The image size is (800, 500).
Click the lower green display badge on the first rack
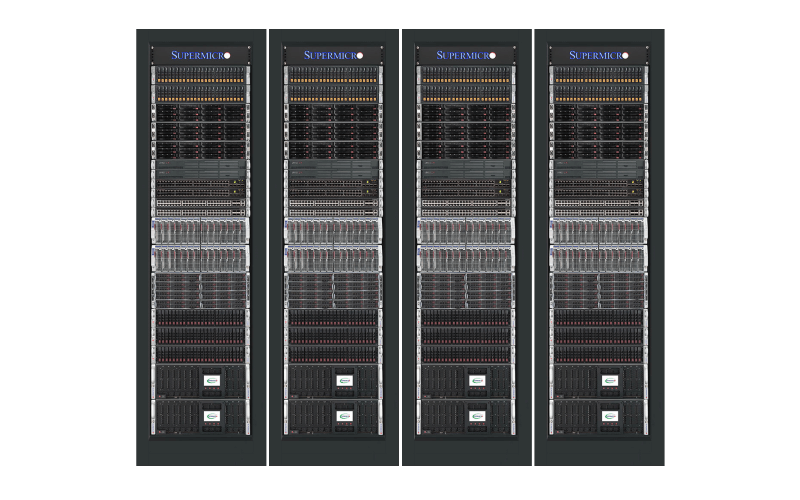point(211,415)
